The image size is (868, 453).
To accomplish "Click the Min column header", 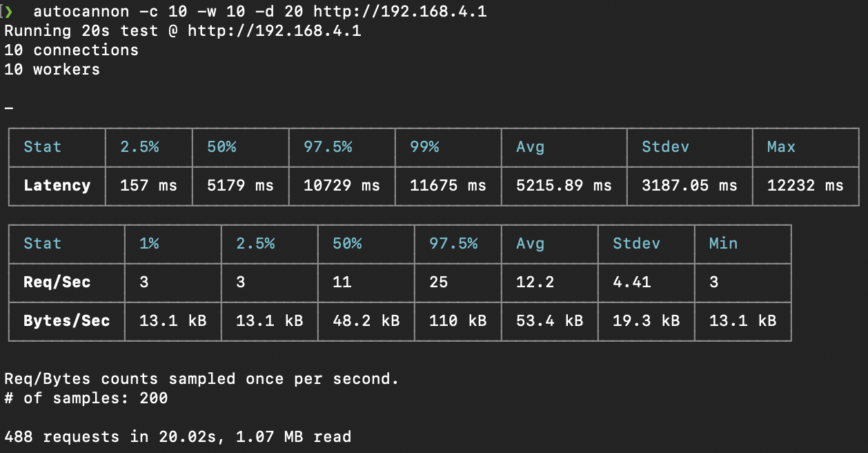I will tap(723, 244).
